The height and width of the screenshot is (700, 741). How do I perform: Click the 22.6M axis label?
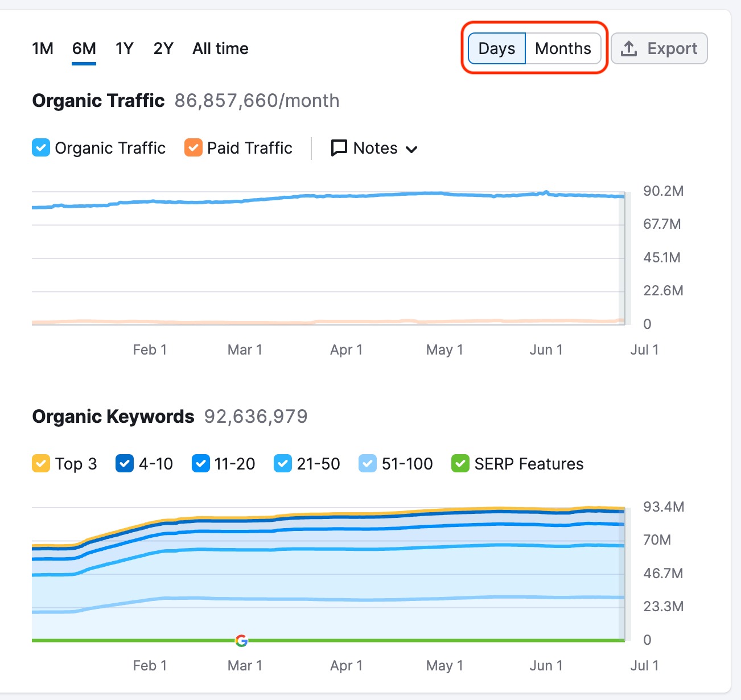(663, 291)
